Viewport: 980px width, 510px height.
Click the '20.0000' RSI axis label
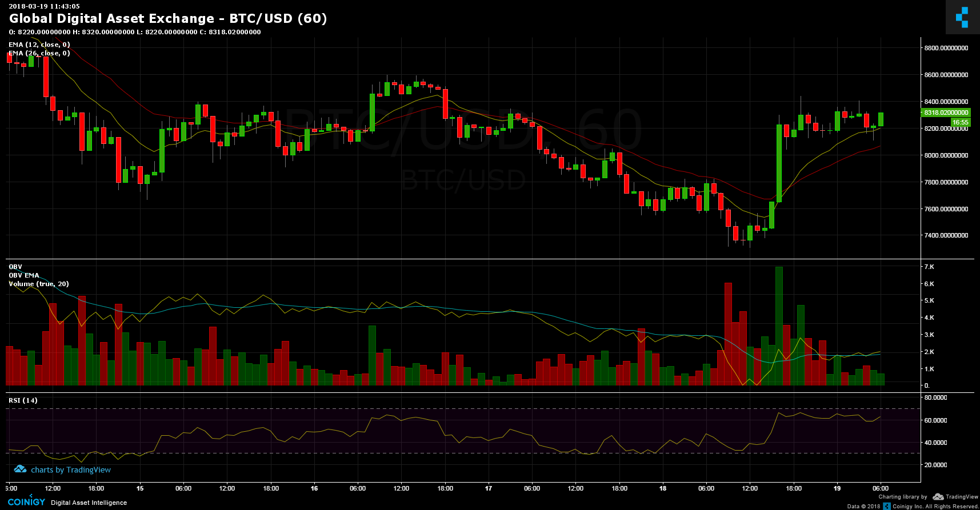tap(935, 465)
